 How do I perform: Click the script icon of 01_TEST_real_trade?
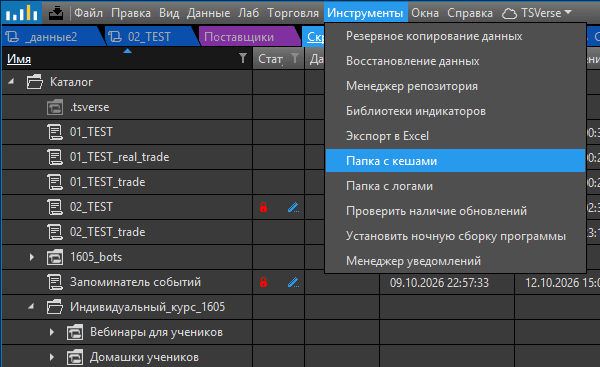click(55, 157)
